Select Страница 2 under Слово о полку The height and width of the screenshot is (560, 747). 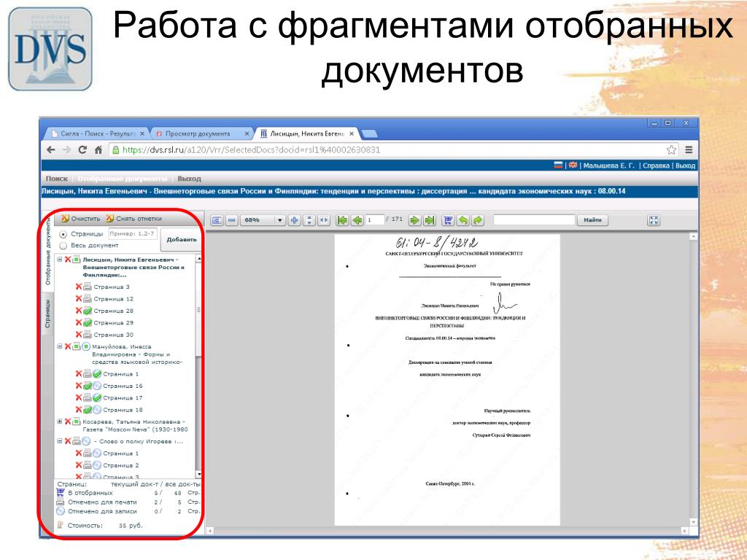point(120,465)
